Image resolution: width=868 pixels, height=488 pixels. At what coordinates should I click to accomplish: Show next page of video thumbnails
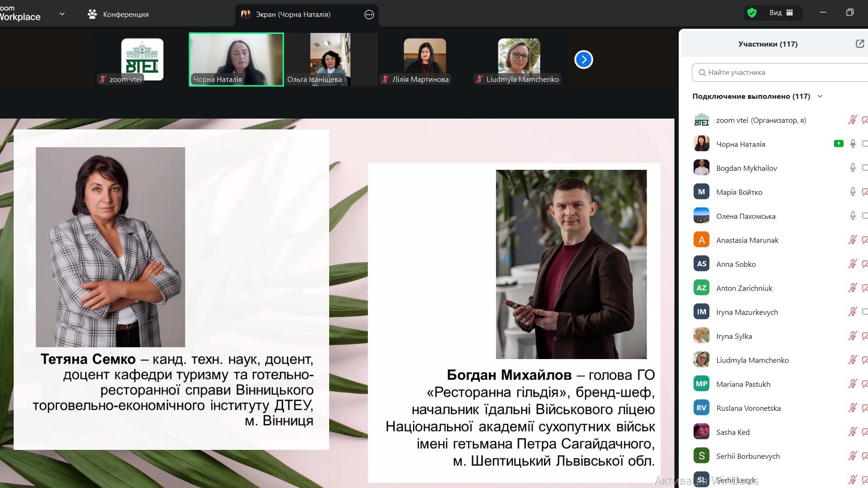(x=584, y=60)
